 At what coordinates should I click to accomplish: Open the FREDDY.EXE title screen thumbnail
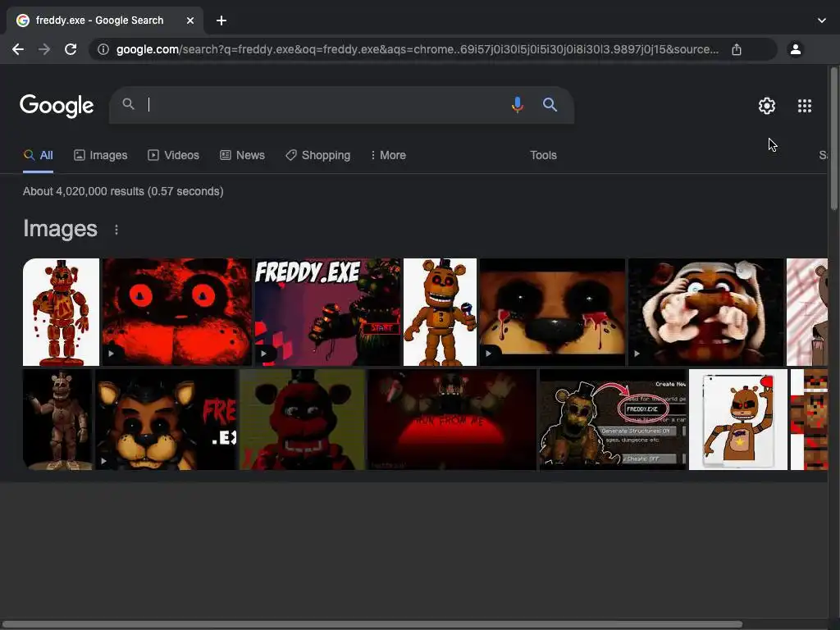tap(327, 312)
